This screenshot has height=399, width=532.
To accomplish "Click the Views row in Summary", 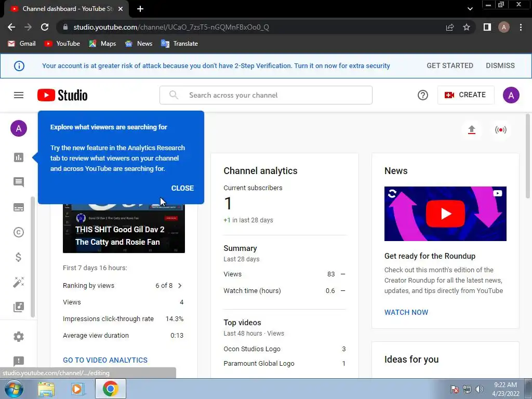I will click(x=284, y=274).
